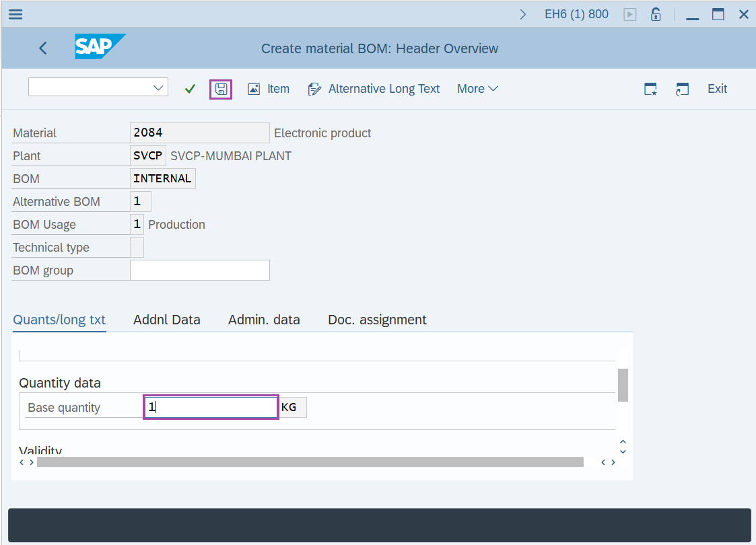Expand the command field dropdown
This screenshot has height=545, width=756.
click(158, 87)
